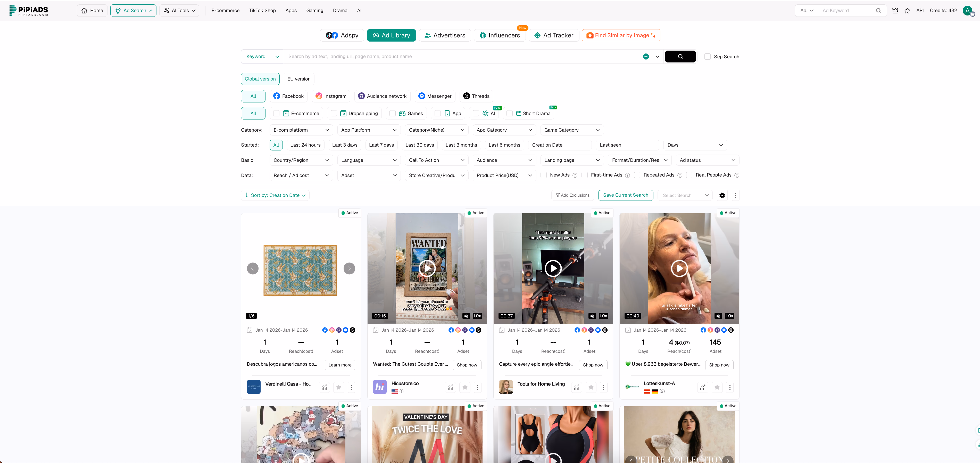
Task: Click the next arrow on Verdinelli Casa carousel
Action: 349,268
